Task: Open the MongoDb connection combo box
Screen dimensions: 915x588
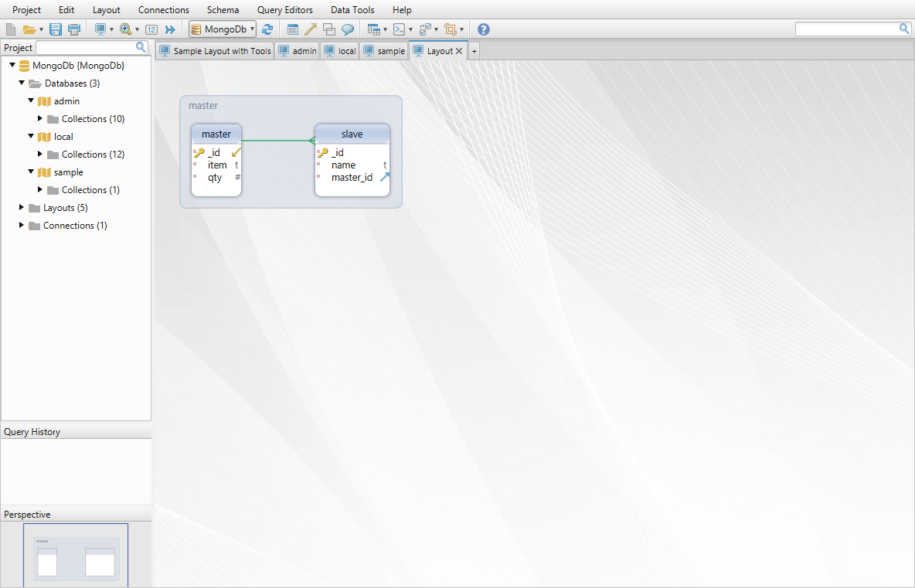Action: click(x=223, y=29)
